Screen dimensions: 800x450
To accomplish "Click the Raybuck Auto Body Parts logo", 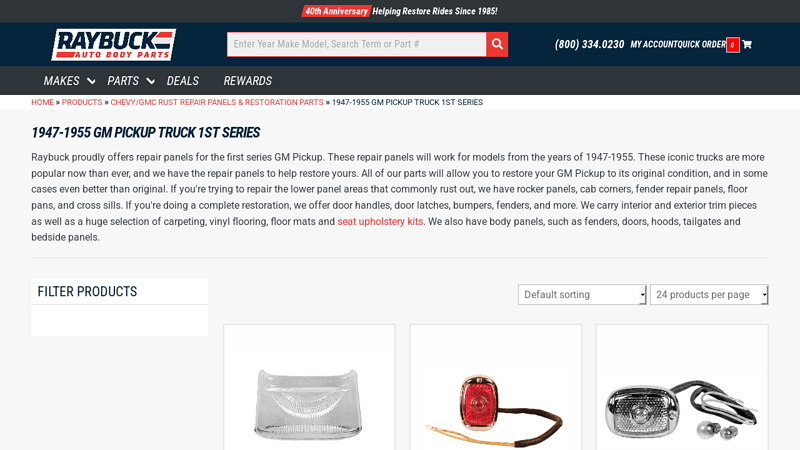I will [113, 44].
